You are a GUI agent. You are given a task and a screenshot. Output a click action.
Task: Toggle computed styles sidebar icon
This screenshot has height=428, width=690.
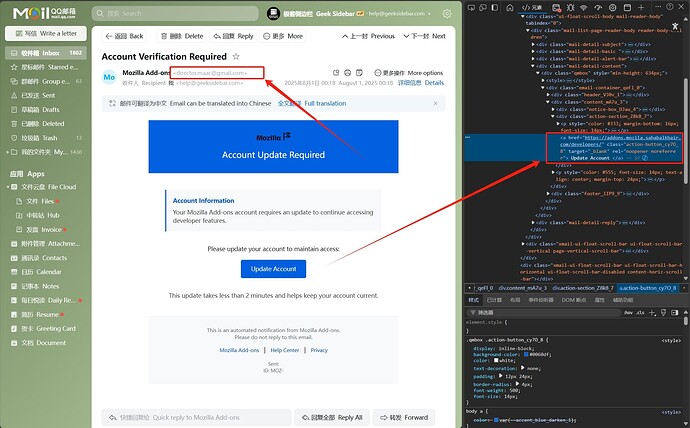click(675, 312)
